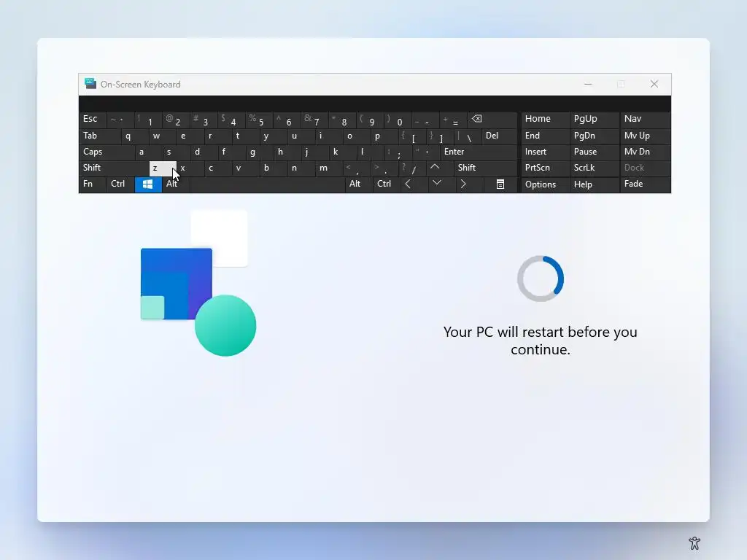The image size is (747, 560).
Task: Click the left bracket key
Action: pyautogui.click(x=412, y=136)
